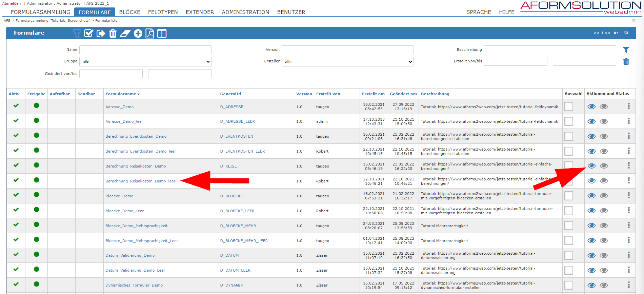Switch to the BLÖCKE tab
Viewport: 644px width, 294px height.
click(129, 12)
